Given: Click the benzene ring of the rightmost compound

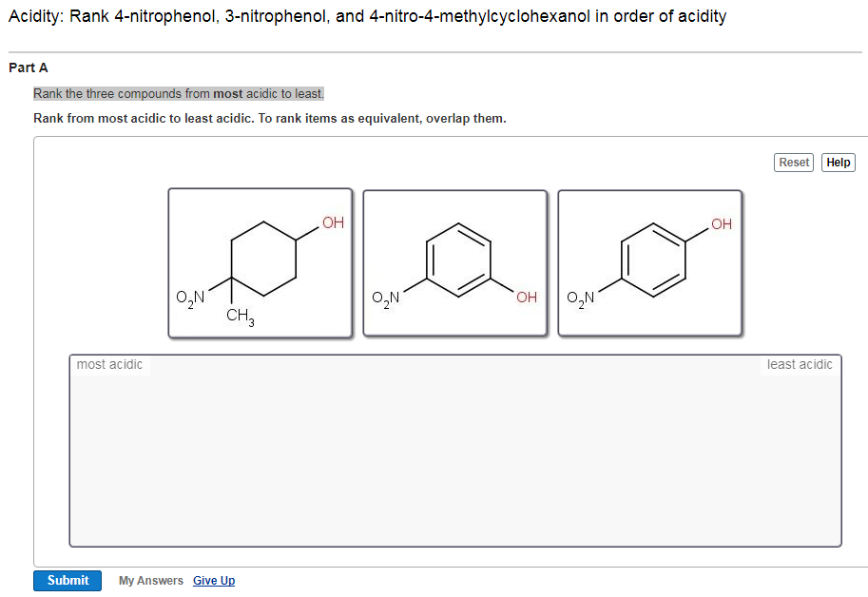Looking at the screenshot, I should [x=654, y=259].
